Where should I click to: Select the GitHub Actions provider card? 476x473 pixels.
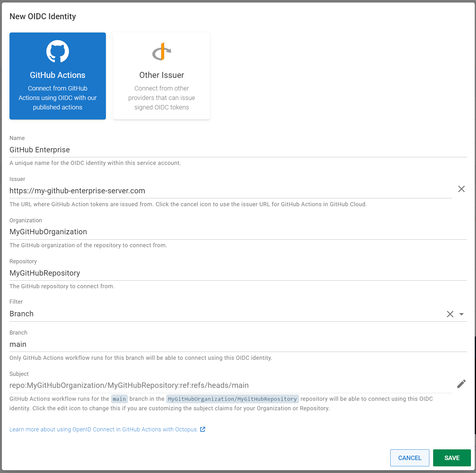[x=57, y=76]
